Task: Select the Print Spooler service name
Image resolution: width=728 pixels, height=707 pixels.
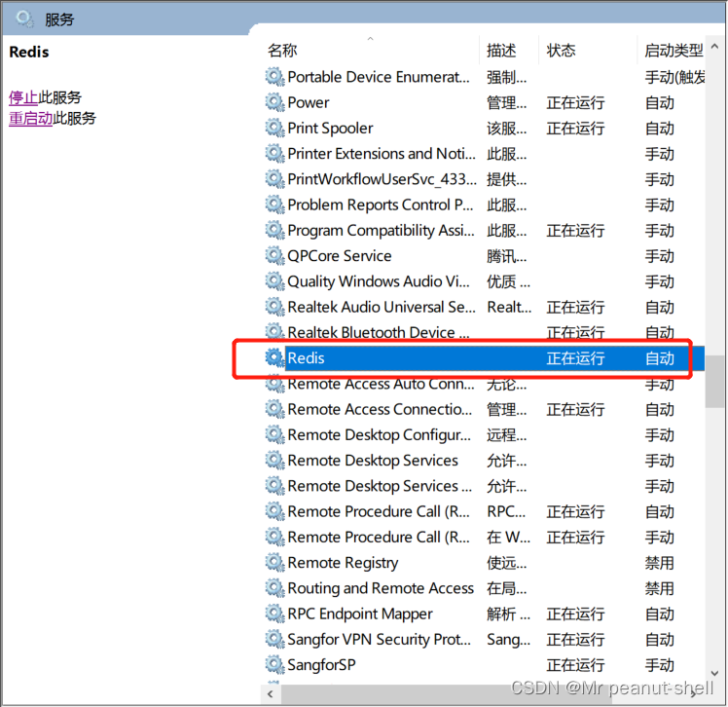Action: click(330, 129)
